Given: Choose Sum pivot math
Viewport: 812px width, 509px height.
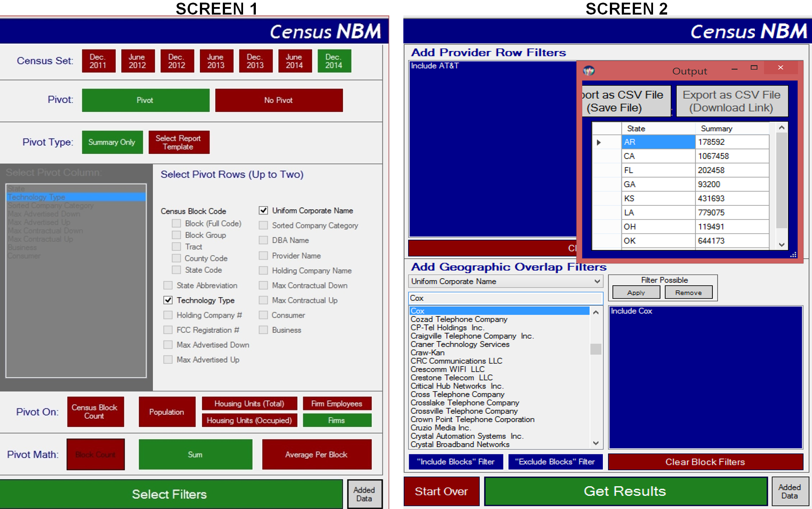Looking at the screenshot, I should click(196, 454).
